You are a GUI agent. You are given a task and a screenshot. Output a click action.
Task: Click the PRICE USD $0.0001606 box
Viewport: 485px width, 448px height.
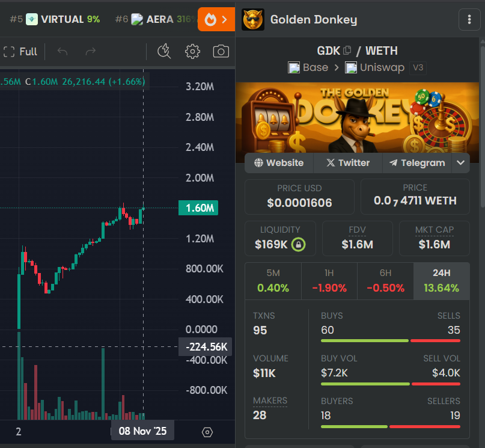point(299,197)
